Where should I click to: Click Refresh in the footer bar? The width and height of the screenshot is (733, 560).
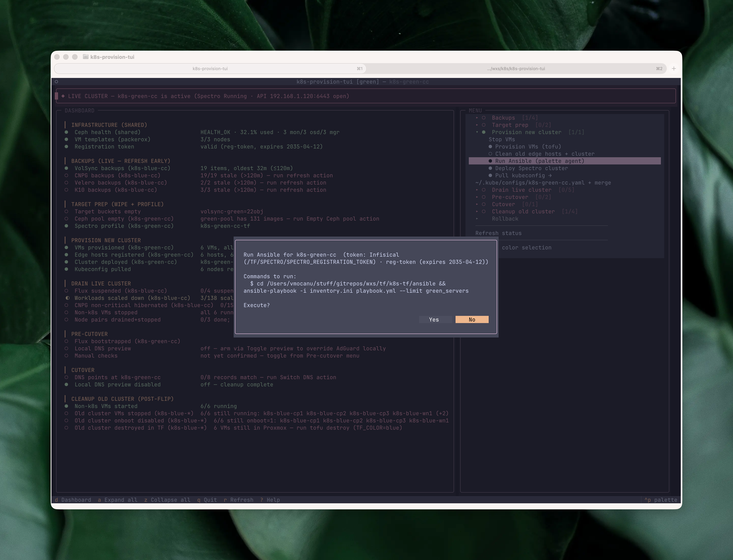[x=238, y=500]
